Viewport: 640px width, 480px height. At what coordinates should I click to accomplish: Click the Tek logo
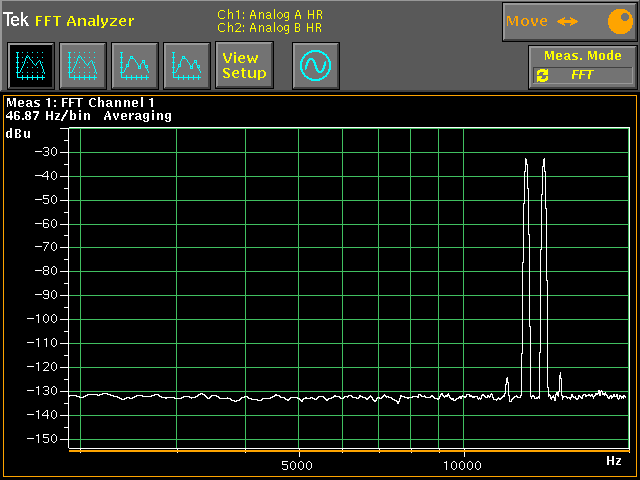tap(16, 21)
